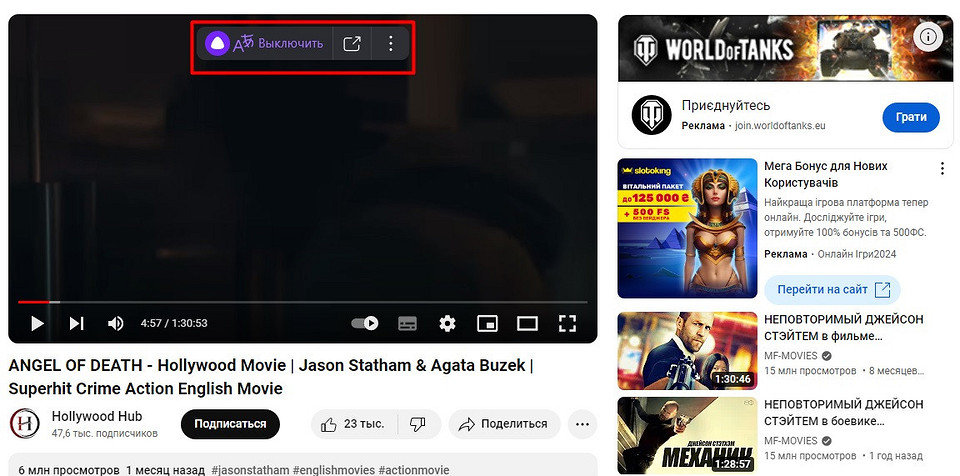Mute the video using speaker icon
The height and width of the screenshot is (476, 960).
(x=116, y=323)
